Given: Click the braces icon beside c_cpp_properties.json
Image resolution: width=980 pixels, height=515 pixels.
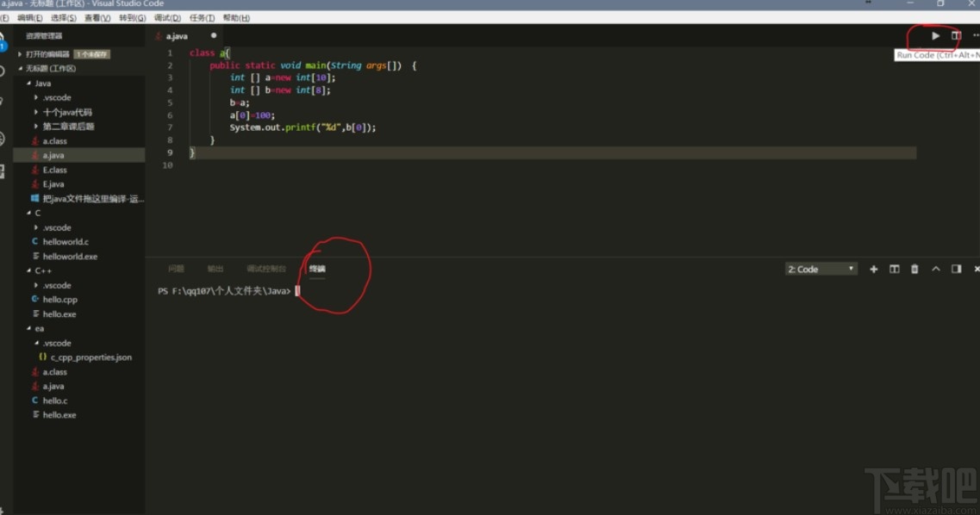Looking at the screenshot, I should (42, 357).
